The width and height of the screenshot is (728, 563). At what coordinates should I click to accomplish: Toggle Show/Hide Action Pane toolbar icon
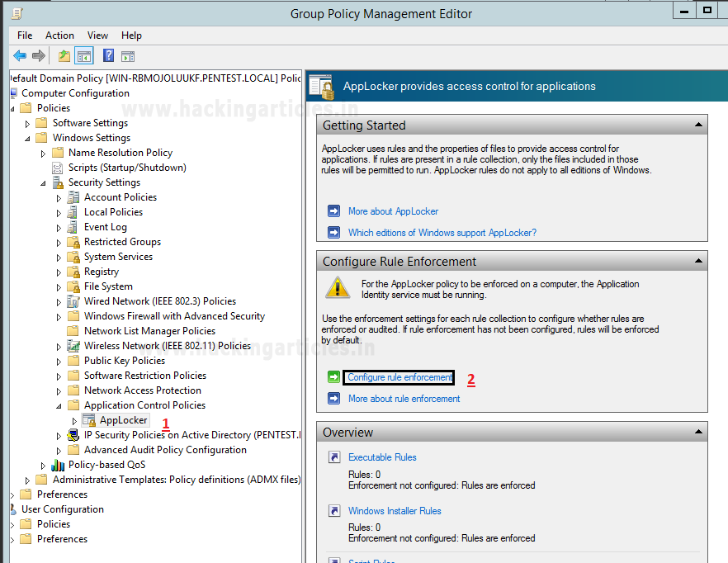[x=128, y=57]
